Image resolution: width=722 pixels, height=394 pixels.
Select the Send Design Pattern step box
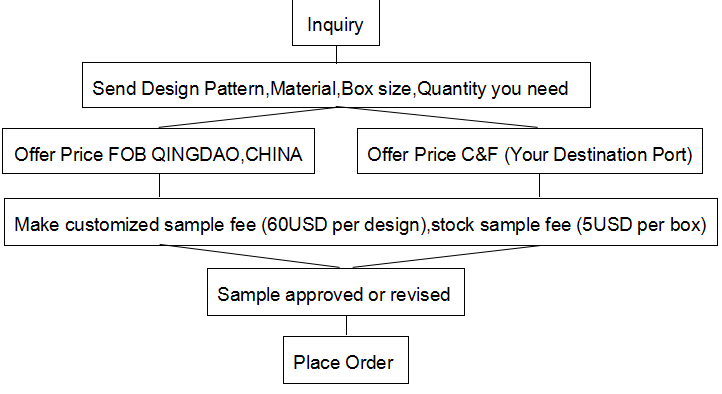click(336, 85)
